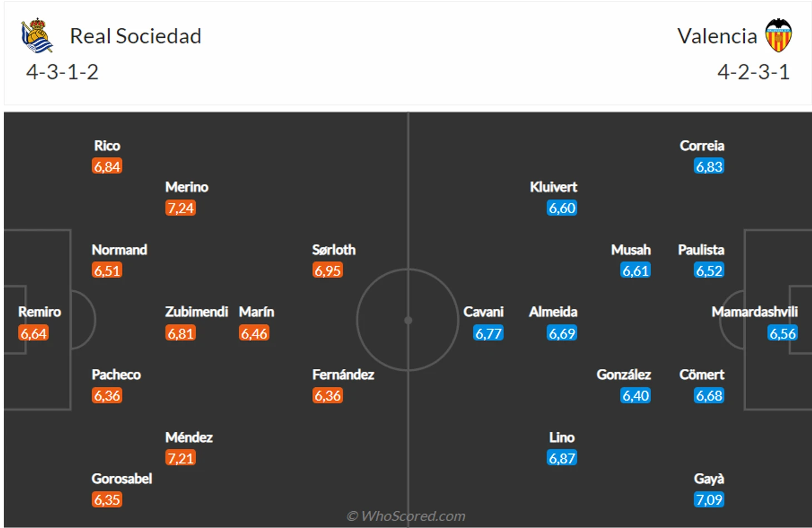Image resolution: width=812 pixels, height=528 pixels.
Task: Select player name Gorosabel
Action: tap(122, 478)
